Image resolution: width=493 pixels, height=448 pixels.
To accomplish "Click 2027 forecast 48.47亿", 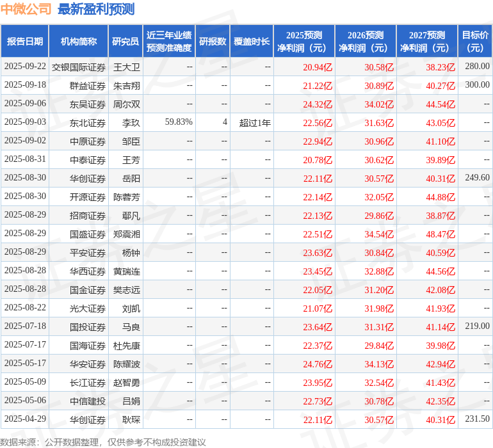I will 440,234.
